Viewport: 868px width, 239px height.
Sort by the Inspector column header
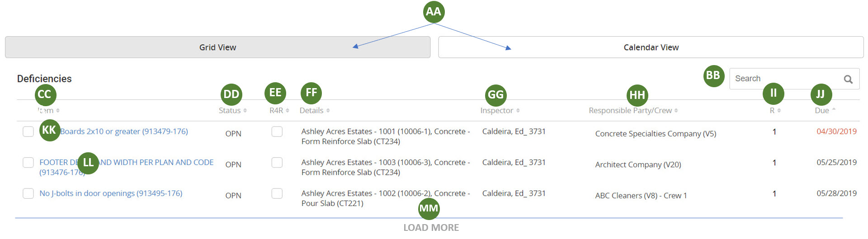click(x=500, y=110)
